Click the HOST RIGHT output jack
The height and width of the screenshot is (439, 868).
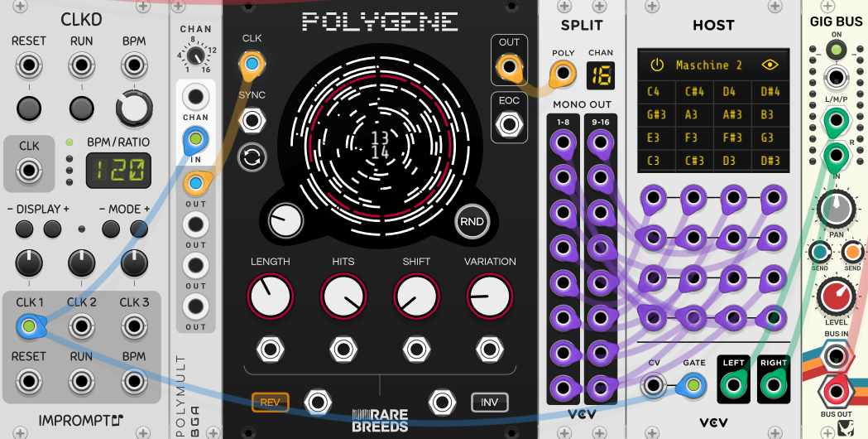pyautogui.click(x=774, y=384)
